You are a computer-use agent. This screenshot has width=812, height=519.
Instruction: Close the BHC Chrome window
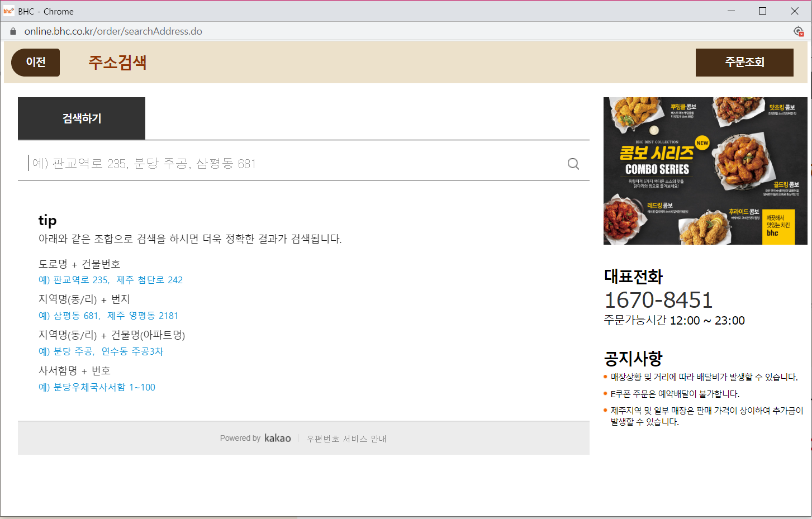coord(795,11)
